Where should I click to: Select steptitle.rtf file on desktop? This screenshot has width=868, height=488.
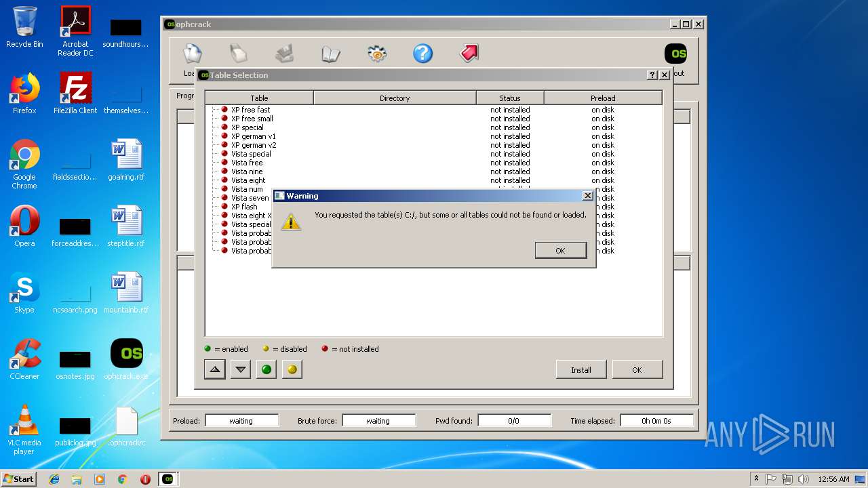126,226
